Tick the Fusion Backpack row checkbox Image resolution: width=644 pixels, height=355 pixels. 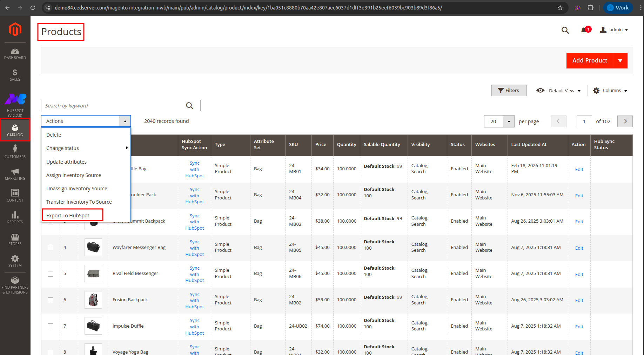[51, 300]
